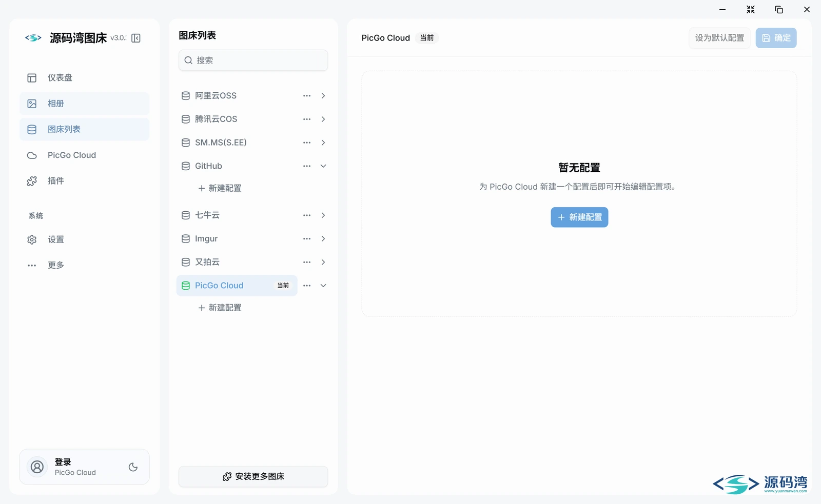Click the compact mode arrows icon in title bar

(x=751, y=9)
